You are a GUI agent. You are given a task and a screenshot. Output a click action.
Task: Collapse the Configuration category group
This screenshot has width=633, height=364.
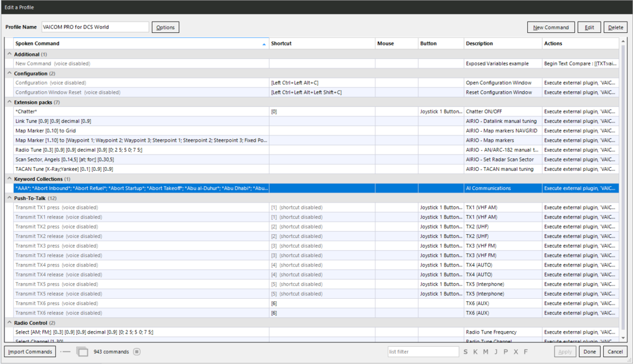(9, 73)
